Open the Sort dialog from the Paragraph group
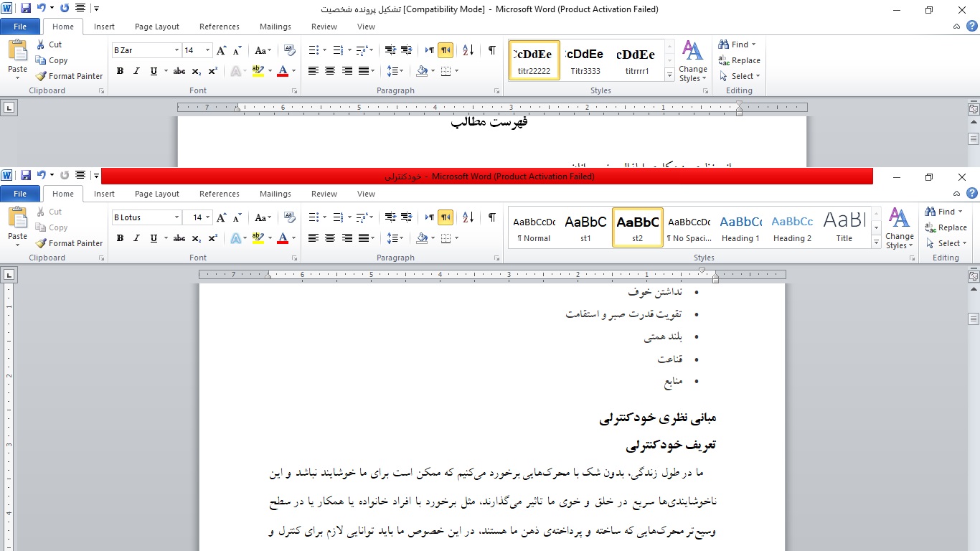 (x=466, y=217)
